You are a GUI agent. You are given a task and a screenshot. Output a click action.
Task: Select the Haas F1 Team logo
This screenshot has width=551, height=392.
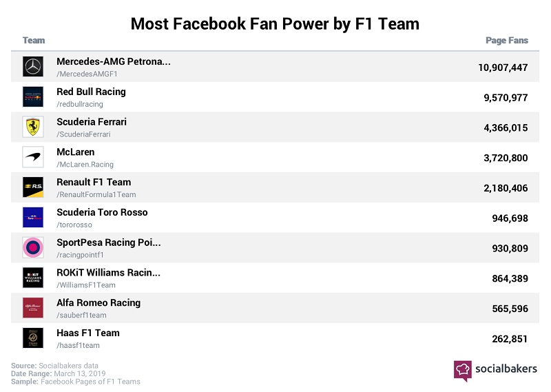coord(33,338)
